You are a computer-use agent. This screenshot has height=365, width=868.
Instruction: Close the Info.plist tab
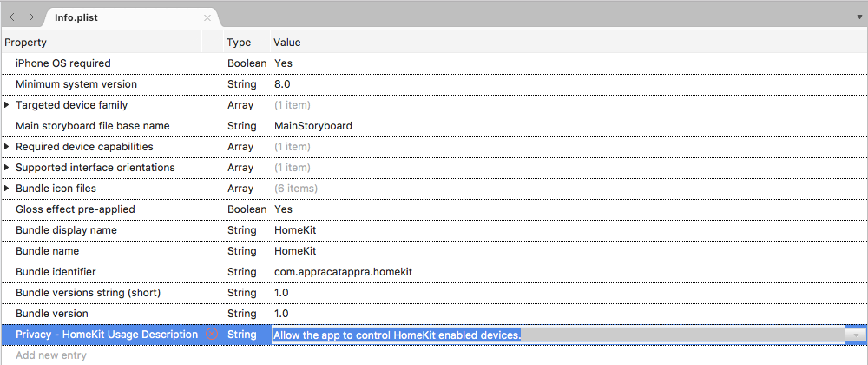coord(207,17)
